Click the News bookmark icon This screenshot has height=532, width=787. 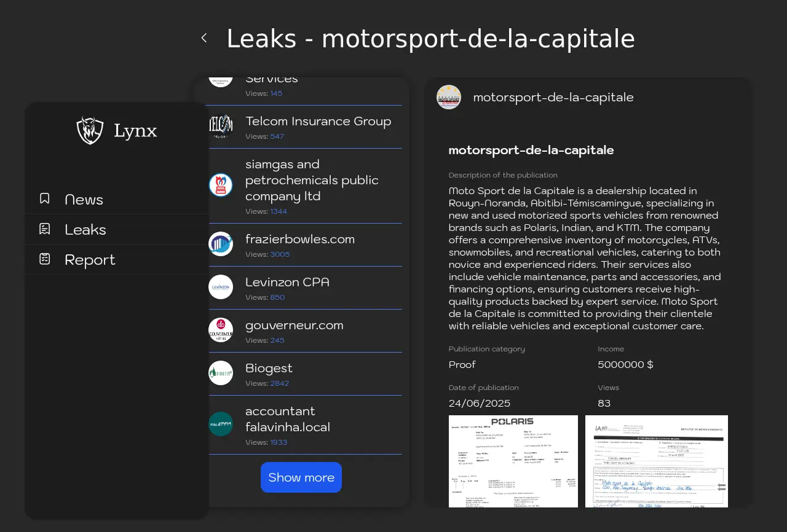click(45, 198)
